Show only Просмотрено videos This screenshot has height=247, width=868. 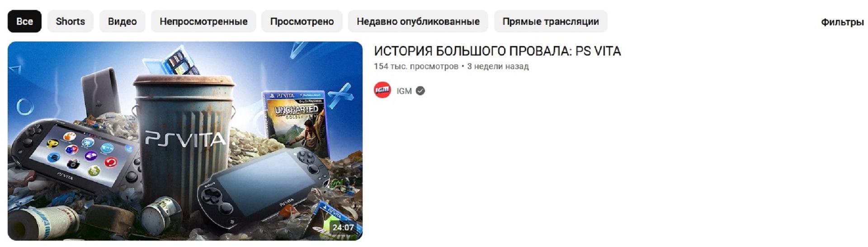click(x=302, y=21)
